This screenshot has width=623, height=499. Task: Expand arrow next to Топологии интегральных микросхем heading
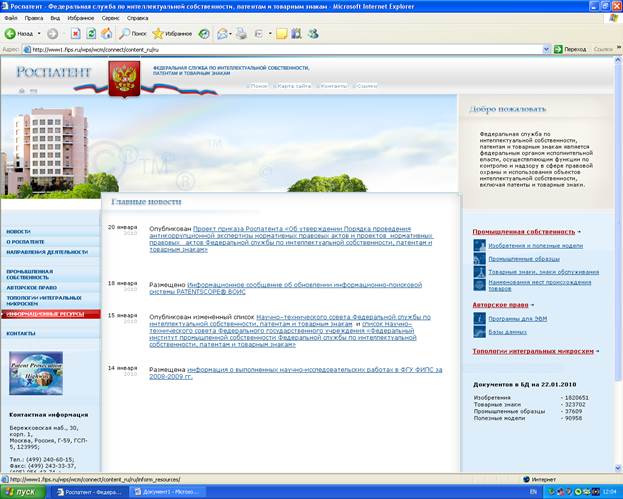pyautogui.click(x=598, y=351)
